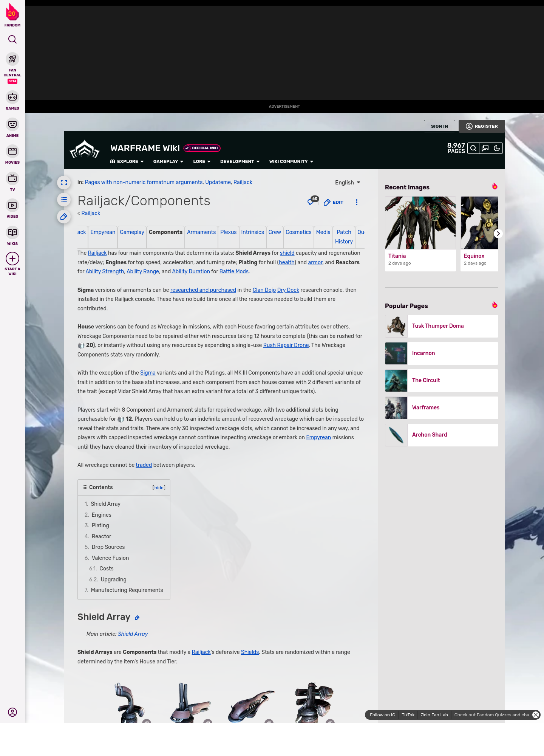544x756 pixels.
Task: Select the Intrinsics tab
Action: [252, 232]
